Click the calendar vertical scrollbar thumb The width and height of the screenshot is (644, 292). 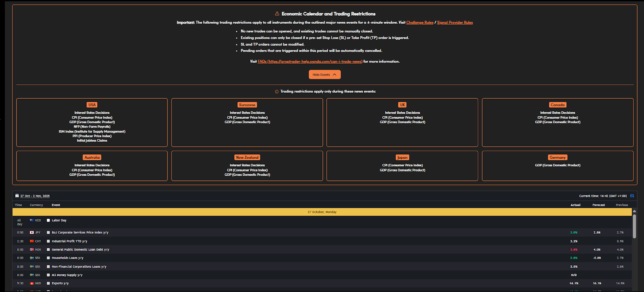(634, 226)
